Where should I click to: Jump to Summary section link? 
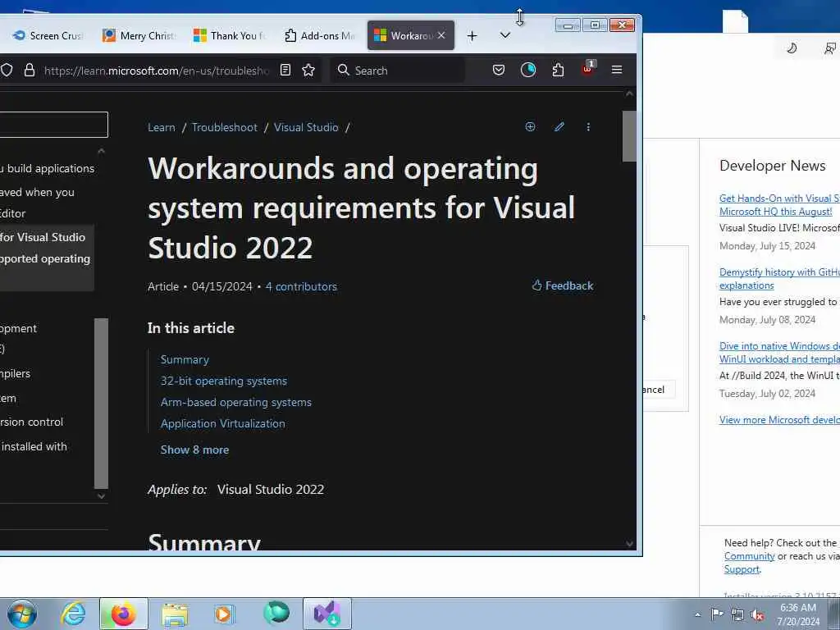tap(185, 359)
